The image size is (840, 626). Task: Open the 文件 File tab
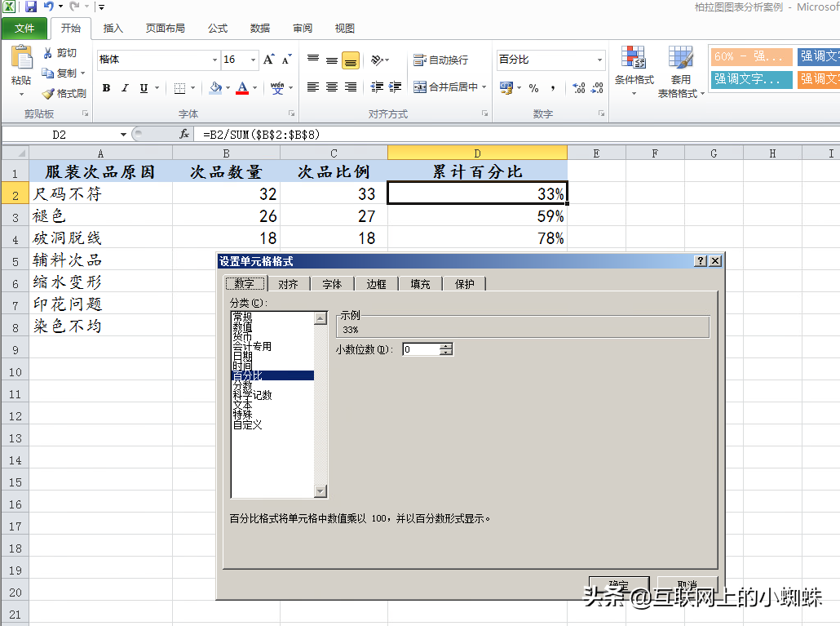point(24,29)
